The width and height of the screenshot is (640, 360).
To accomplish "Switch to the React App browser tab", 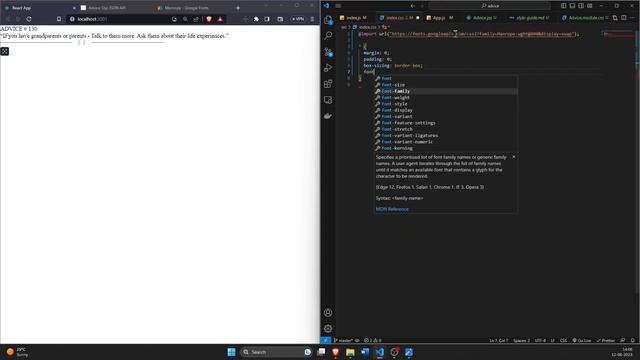I will click(40, 8).
